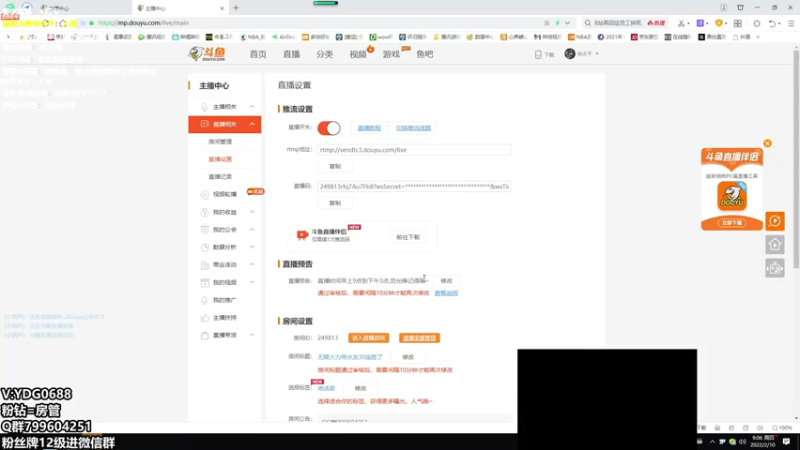This screenshot has height=450, width=800.
Task: Click the browser address bar URL
Action: [143, 23]
